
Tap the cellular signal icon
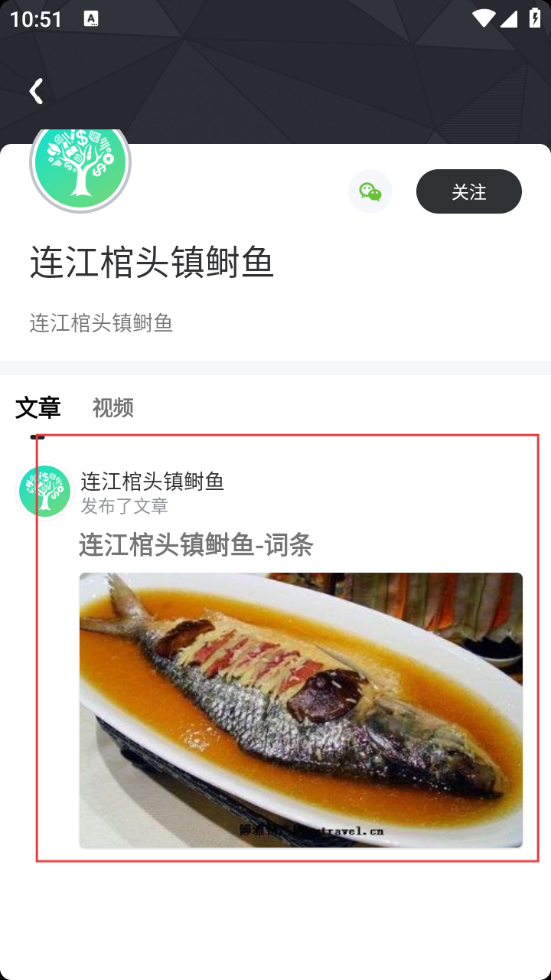click(509, 18)
